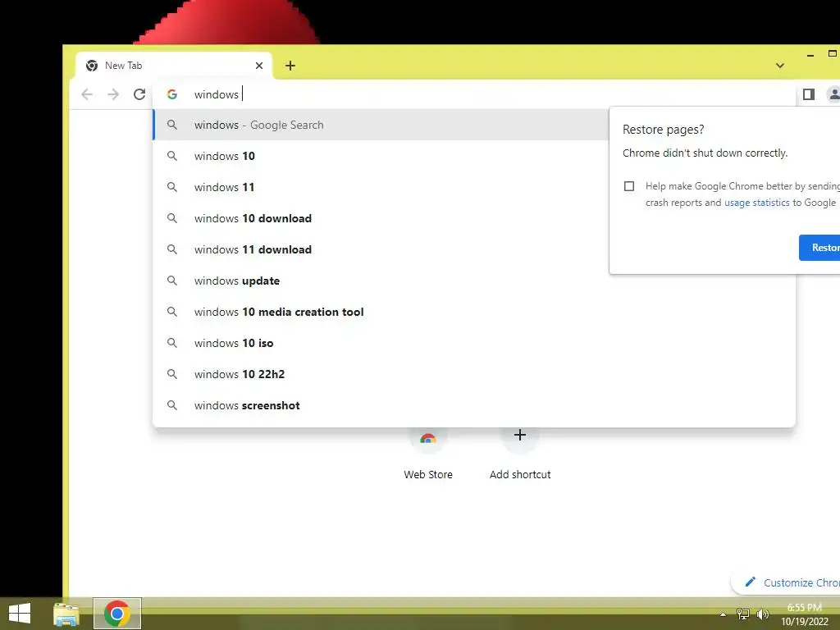
Task: Click the blue Restore button
Action: [819, 248]
